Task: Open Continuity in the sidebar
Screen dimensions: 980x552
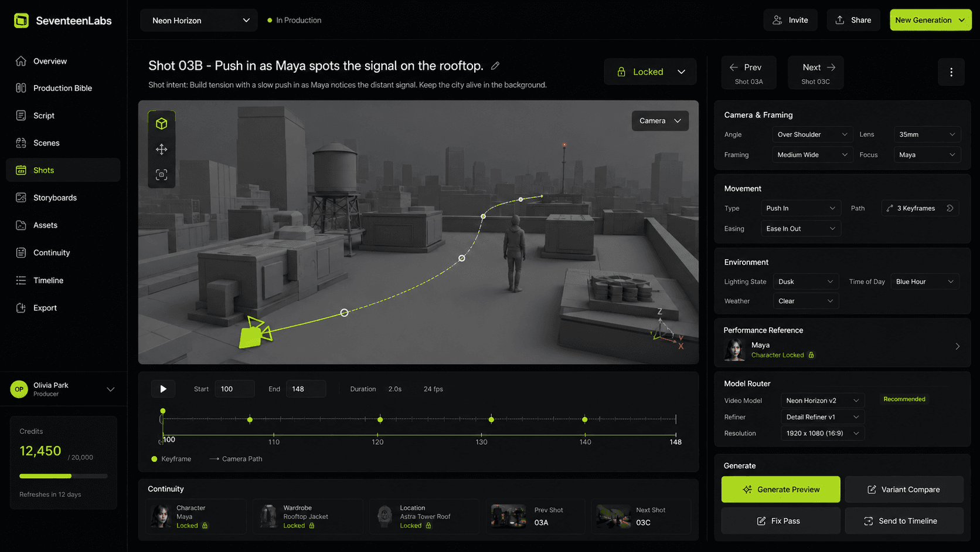Action: point(63,253)
